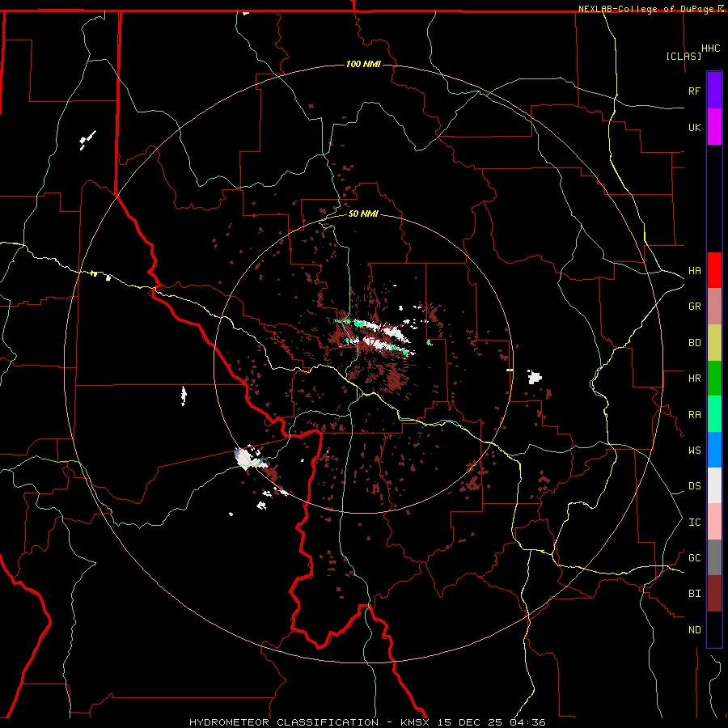Click the WS blue legend swatch
Image resolution: width=728 pixels, height=728 pixels.
tap(714, 450)
